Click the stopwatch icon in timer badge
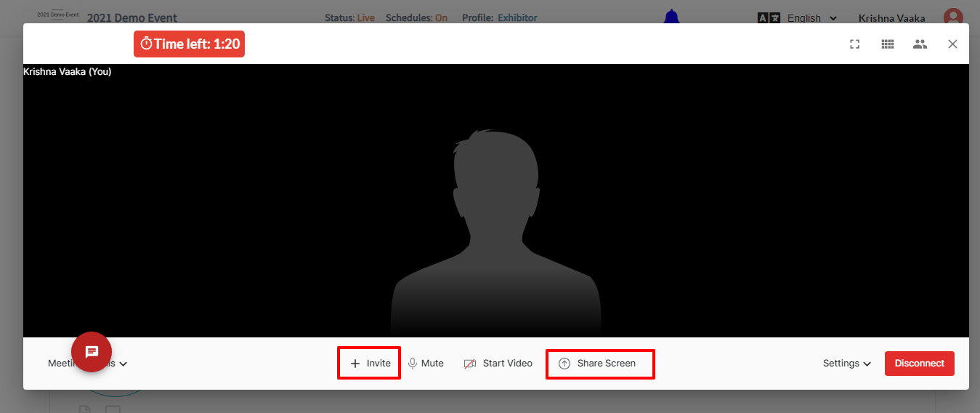 point(146,44)
